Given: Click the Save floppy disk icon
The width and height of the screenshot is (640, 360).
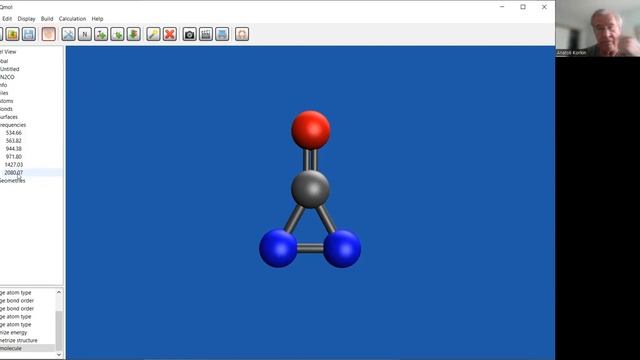Looking at the screenshot, I should [29, 34].
